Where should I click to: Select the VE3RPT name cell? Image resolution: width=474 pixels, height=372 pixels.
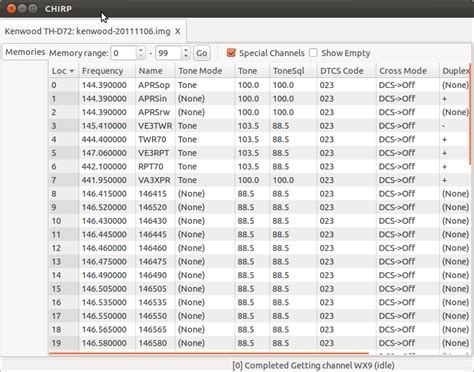(x=155, y=153)
